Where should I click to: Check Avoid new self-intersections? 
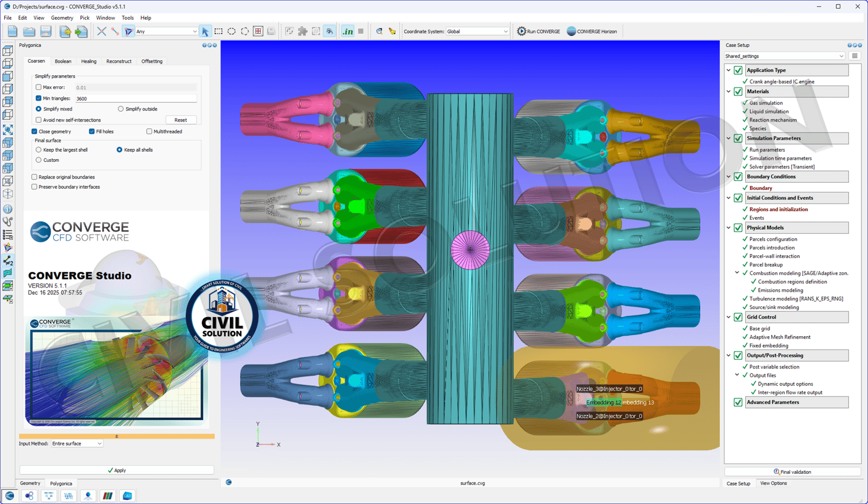(39, 120)
